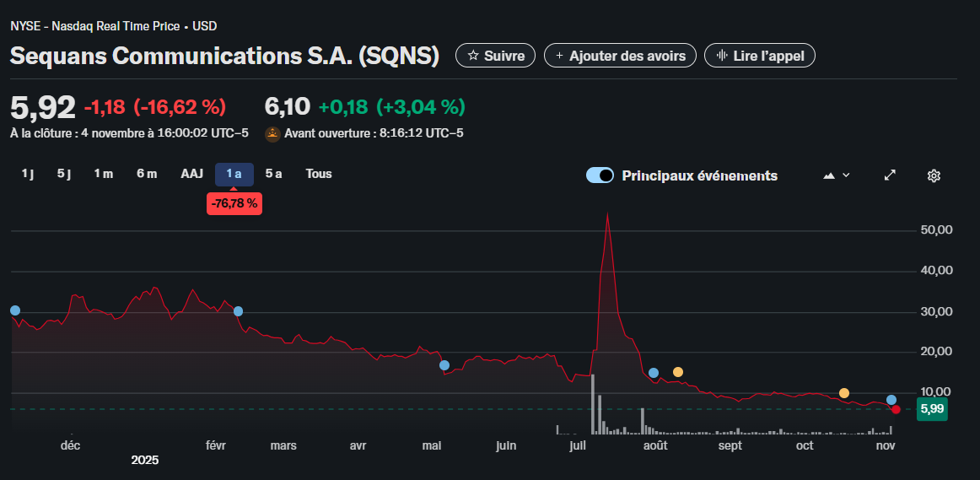This screenshot has height=480, width=980.
Task: Select the 5 j time range
Action: pos(64,174)
